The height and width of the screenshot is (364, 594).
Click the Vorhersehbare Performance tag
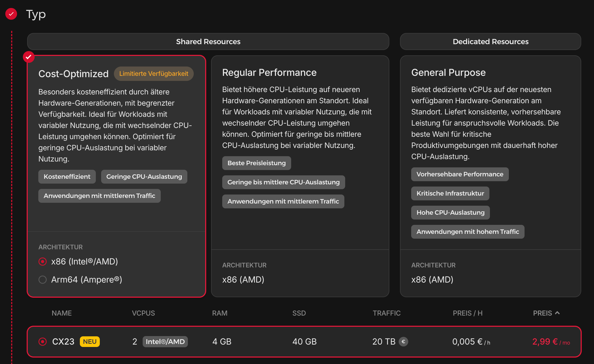click(x=460, y=174)
